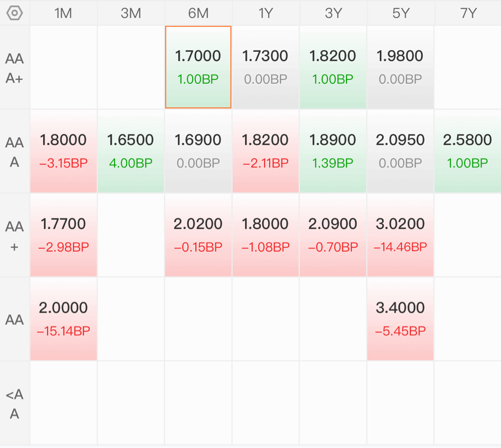Click the AAA+ 5Y cell showing 1.9800
The image size is (501, 448).
pos(400,67)
